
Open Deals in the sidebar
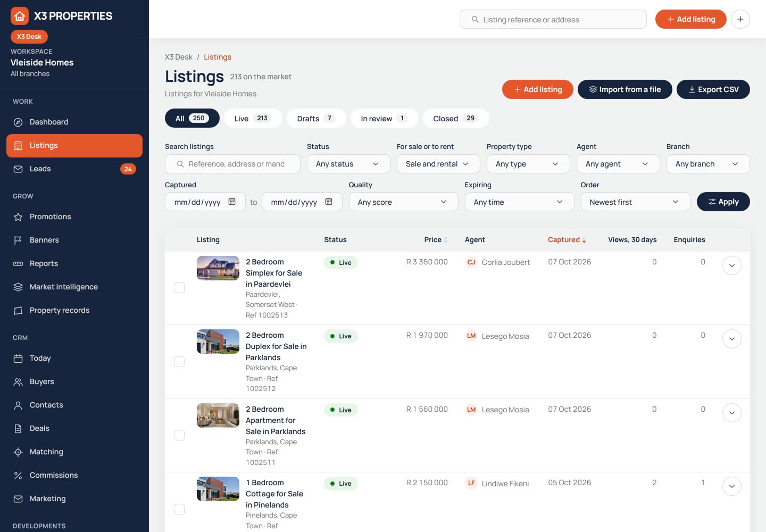tap(74, 428)
